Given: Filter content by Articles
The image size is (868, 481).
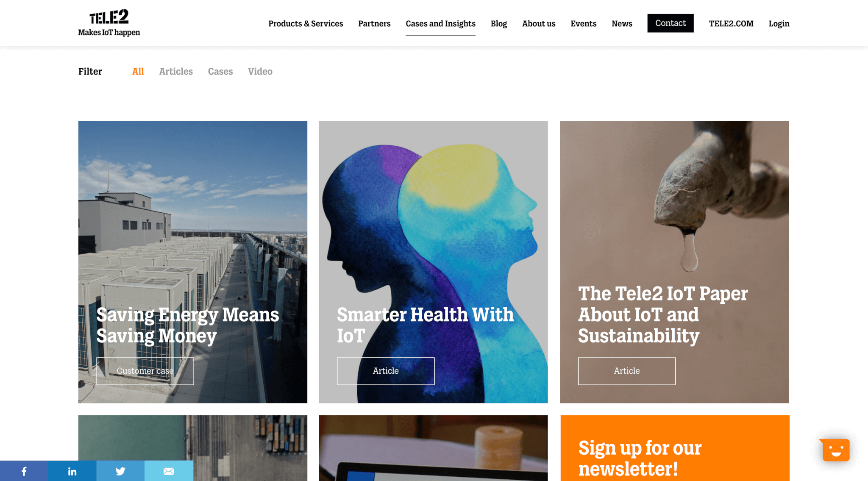Looking at the screenshot, I should click(x=176, y=71).
